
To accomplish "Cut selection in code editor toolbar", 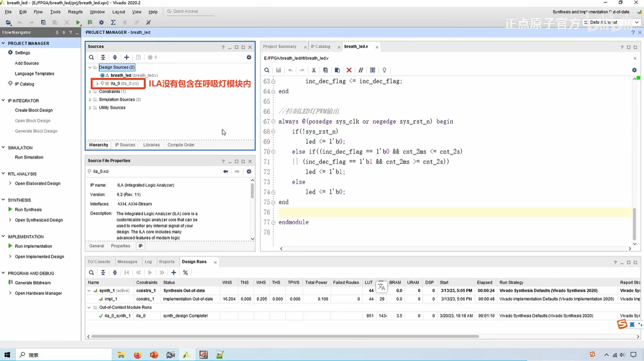I will tap(314, 70).
